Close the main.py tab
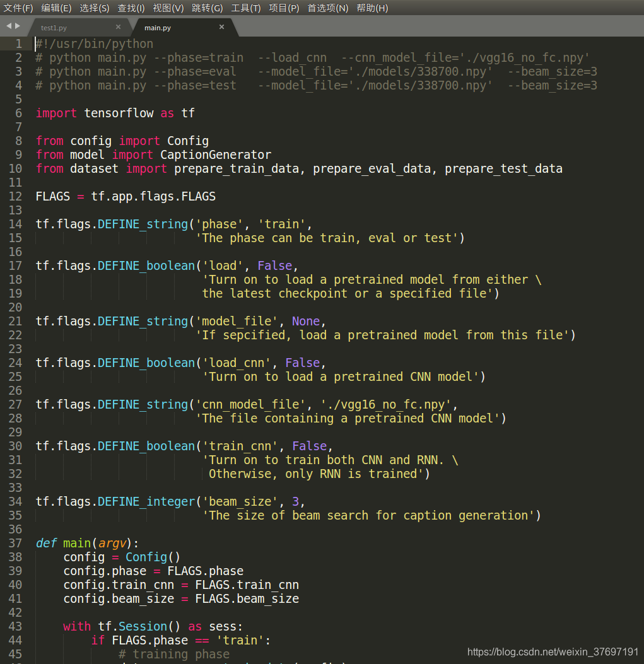644x664 pixels. (x=221, y=27)
